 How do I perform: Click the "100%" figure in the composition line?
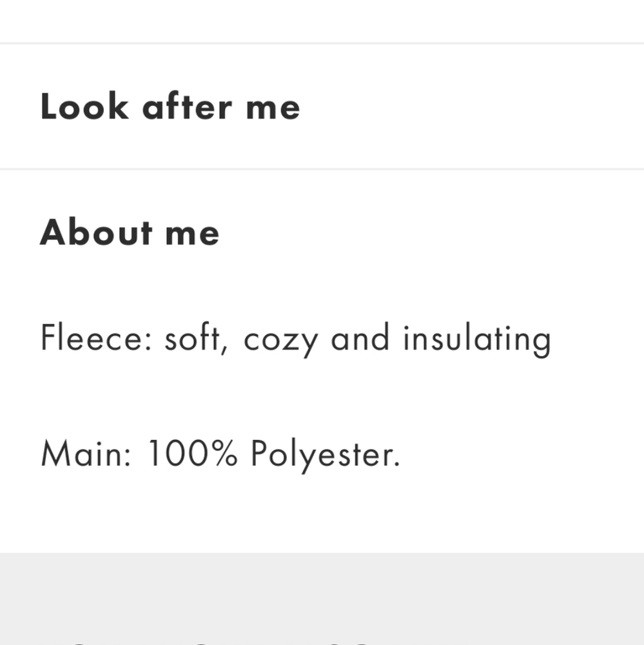(193, 453)
